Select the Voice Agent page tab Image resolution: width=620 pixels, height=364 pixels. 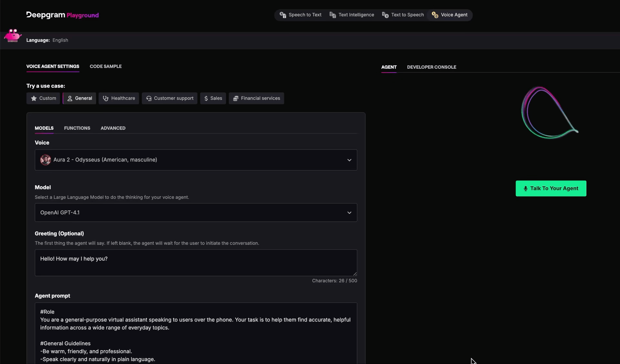(450, 15)
